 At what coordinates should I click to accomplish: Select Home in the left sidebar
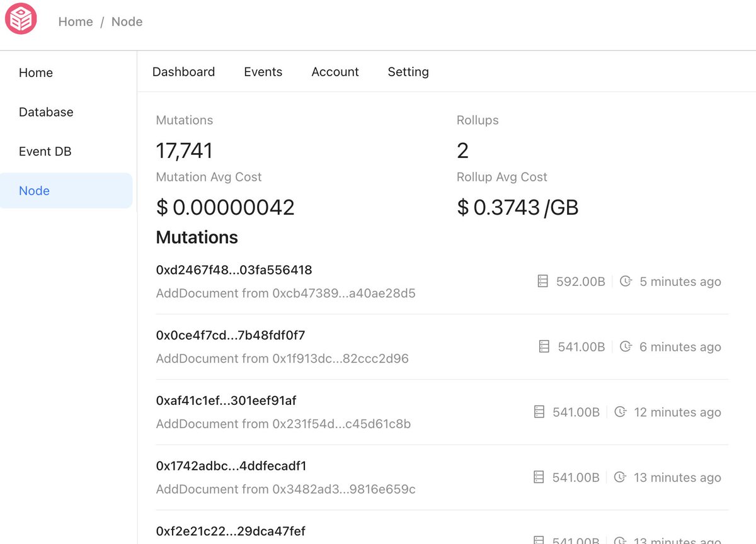tap(35, 73)
